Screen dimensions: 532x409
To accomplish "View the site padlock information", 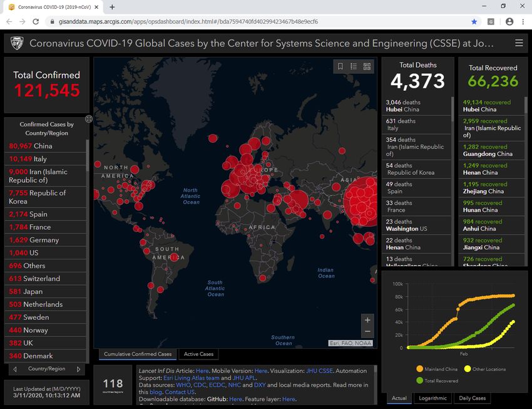I will coord(52,22).
